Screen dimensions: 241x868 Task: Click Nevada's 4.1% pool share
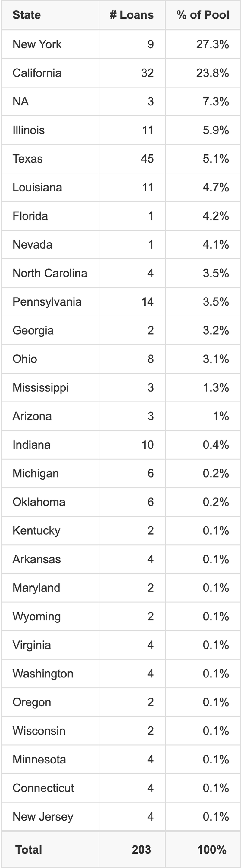pos(216,245)
